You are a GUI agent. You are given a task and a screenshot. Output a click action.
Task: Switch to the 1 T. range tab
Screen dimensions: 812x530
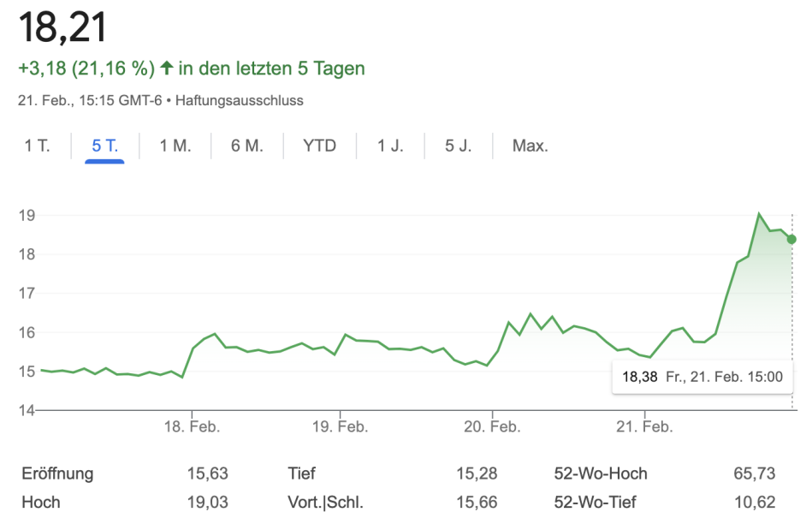point(37,146)
